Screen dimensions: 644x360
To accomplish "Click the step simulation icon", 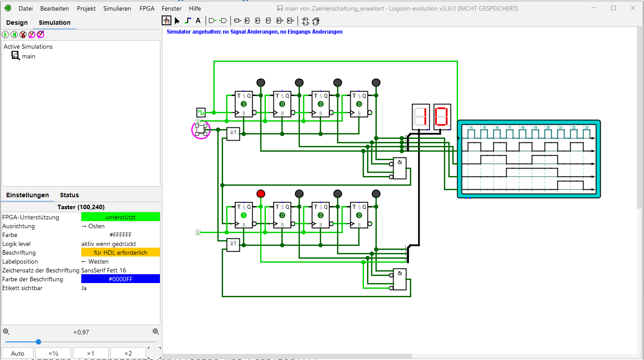I will (x=14, y=34).
